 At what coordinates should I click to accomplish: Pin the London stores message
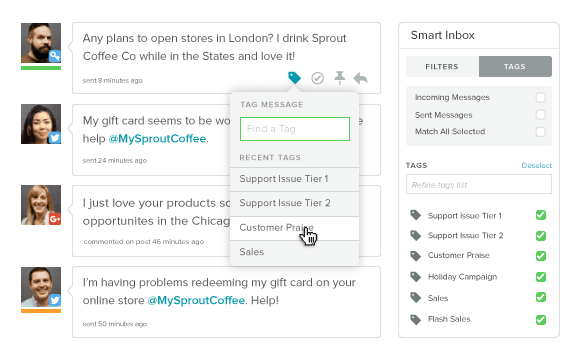pyautogui.click(x=340, y=78)
